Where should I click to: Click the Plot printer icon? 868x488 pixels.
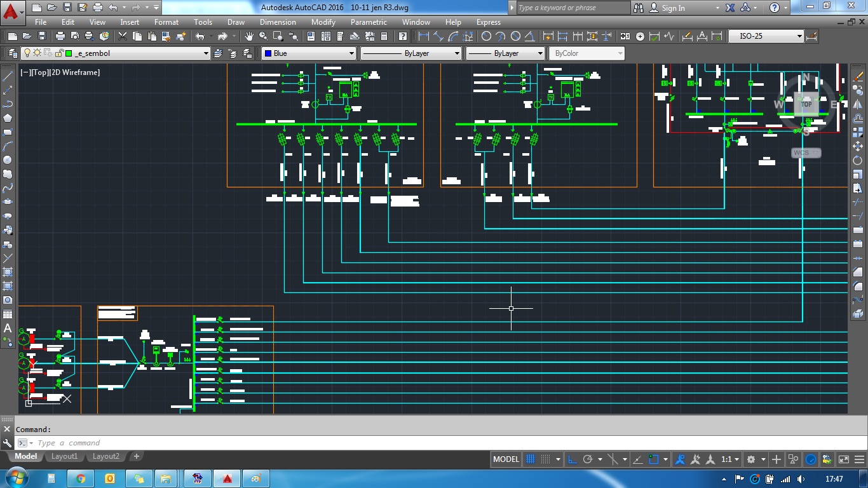coord(60,36)
